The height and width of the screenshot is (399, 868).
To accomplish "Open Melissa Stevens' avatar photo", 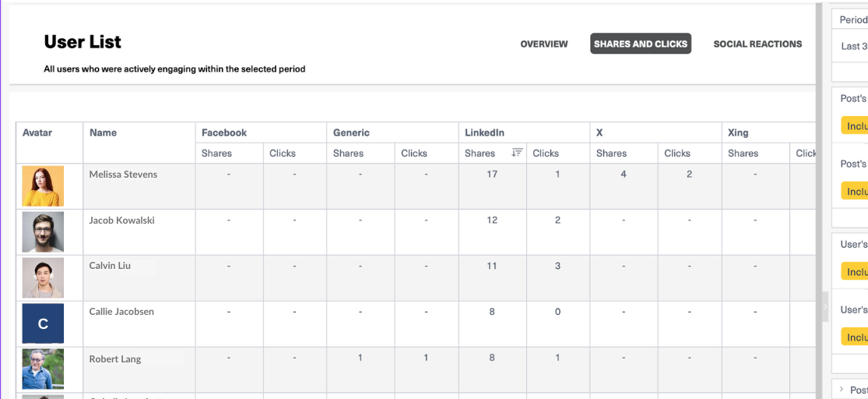I will (x=43, y=185).
